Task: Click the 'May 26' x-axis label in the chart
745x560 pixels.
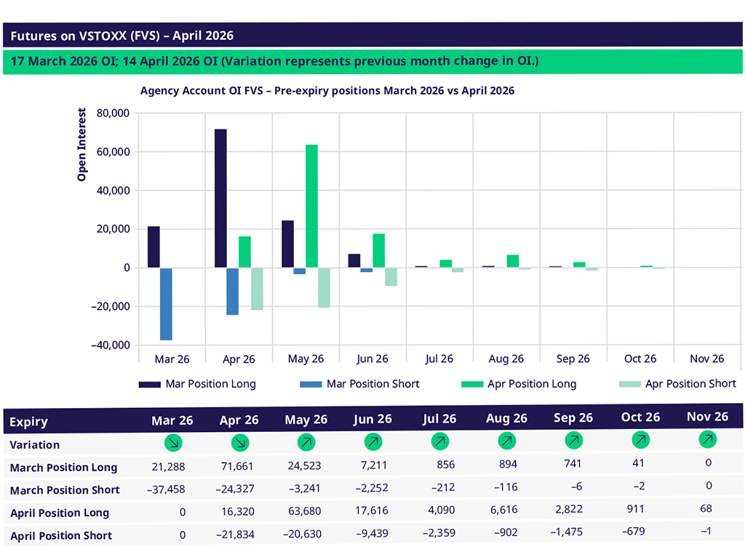Action: coord(306,359)
